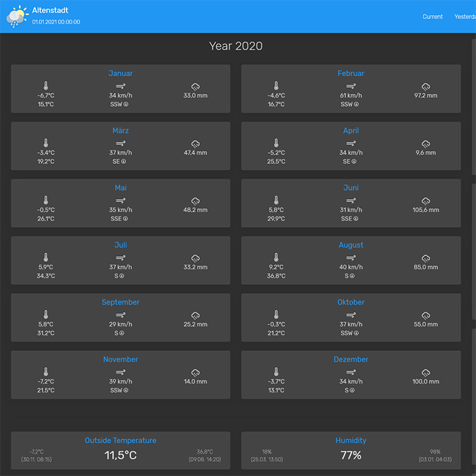Open the Oktober month link
The height and width of the screenshot is (476, 476).
(x=351, y=302)
